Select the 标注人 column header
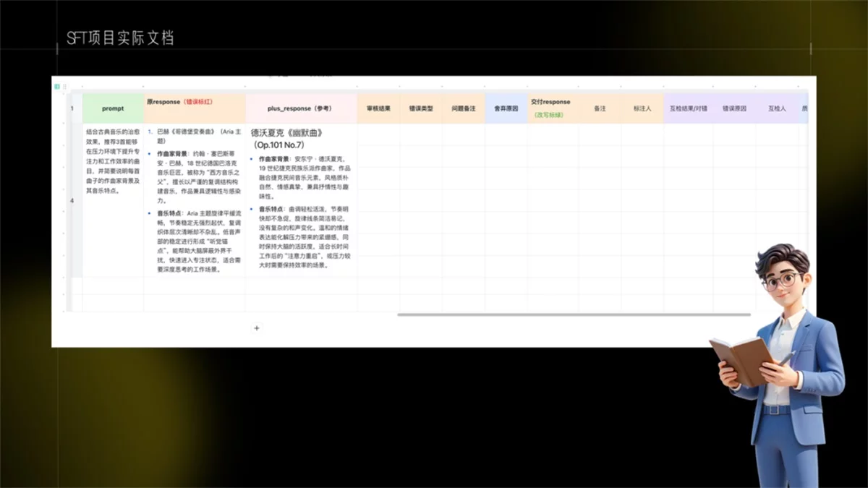868x488 pixels. (x=643, y=108)
